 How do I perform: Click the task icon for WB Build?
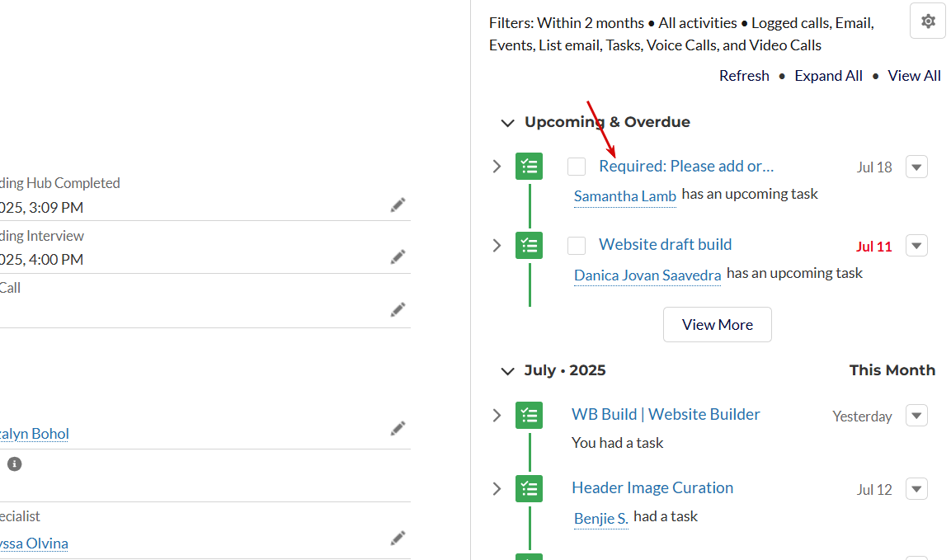tap(529, 416)
